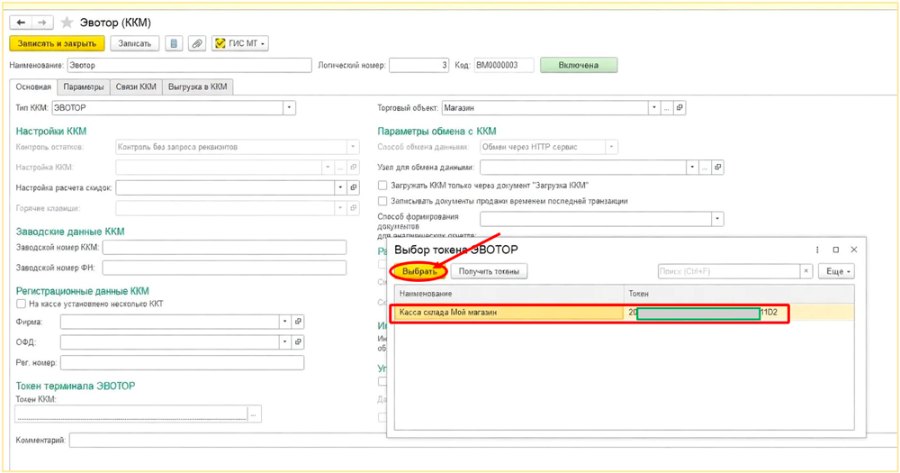Expand the Тип ККМ dropdown
Screen dimensions: 900x473
[x=289, y=107]
